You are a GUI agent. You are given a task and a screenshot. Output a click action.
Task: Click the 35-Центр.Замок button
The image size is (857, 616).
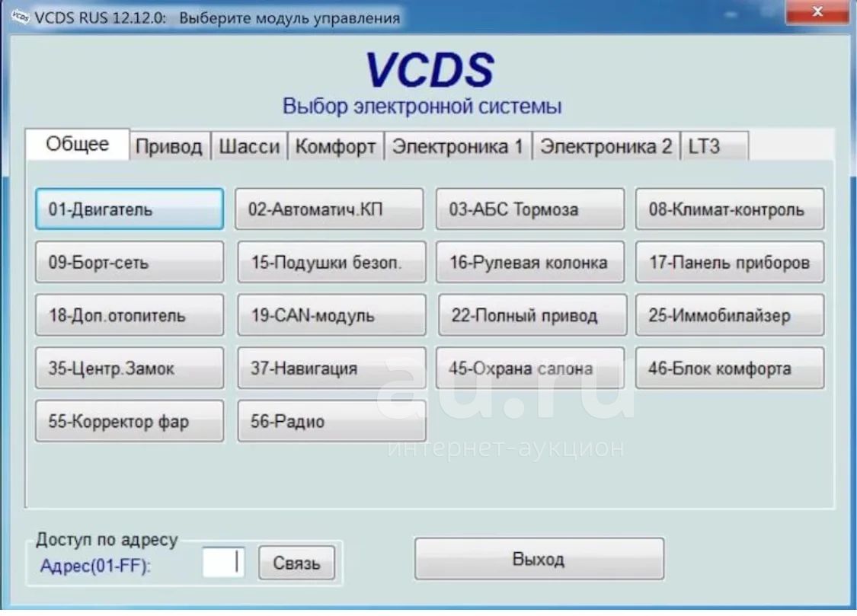click(130, 368)
